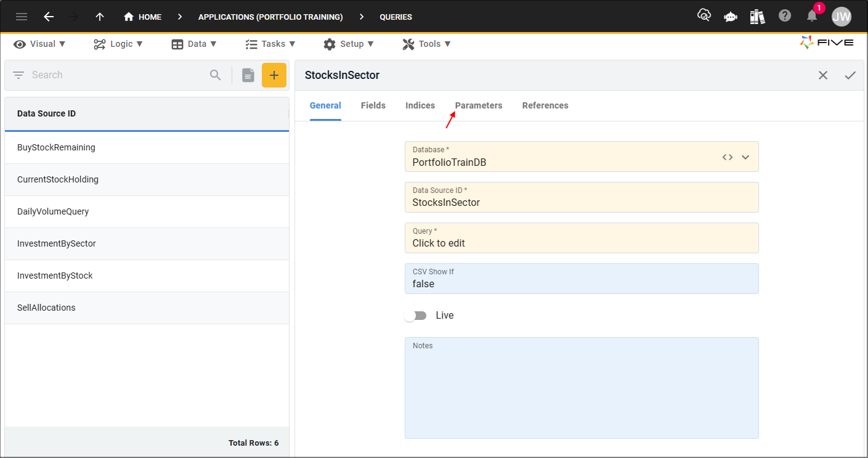Select the SellAllocations row
The width and height of the screenshot is (868, 458).
[147, 308]
